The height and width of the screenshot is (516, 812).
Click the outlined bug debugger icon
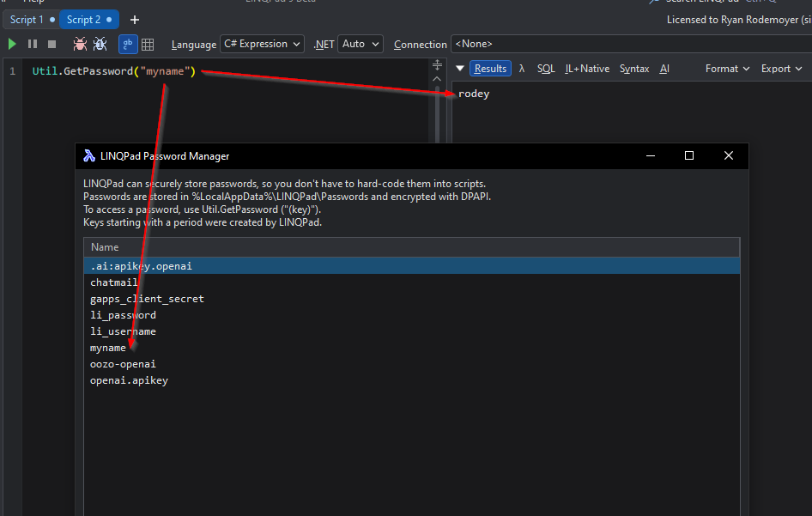pos(100,44)
